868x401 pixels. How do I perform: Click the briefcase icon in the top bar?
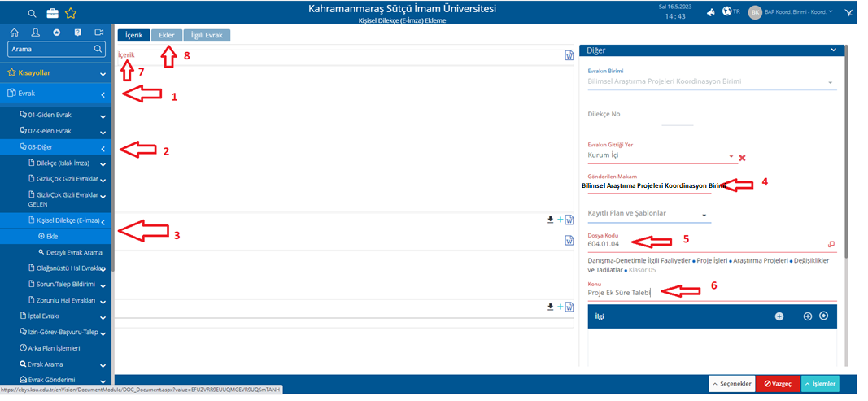pos(52,13)
